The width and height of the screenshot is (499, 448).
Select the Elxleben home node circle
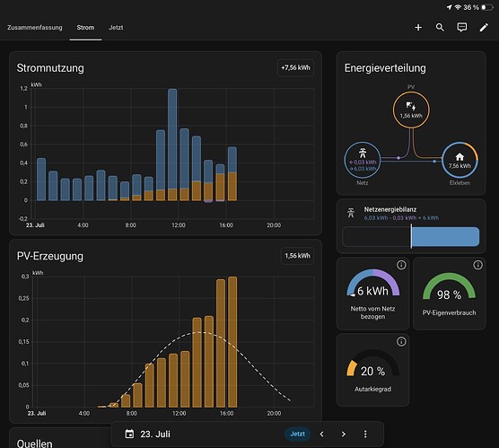pyautogui.click(x=460, y=160)
